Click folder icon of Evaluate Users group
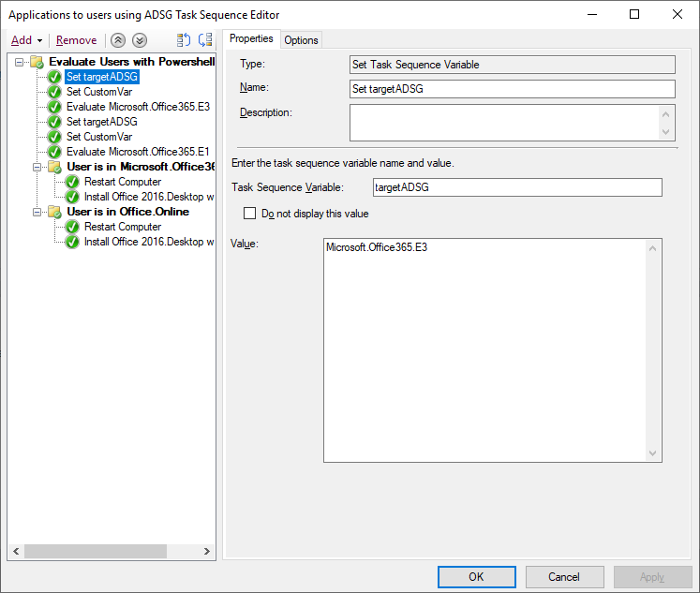Screen dimensions: 700x593 (37, 62)
